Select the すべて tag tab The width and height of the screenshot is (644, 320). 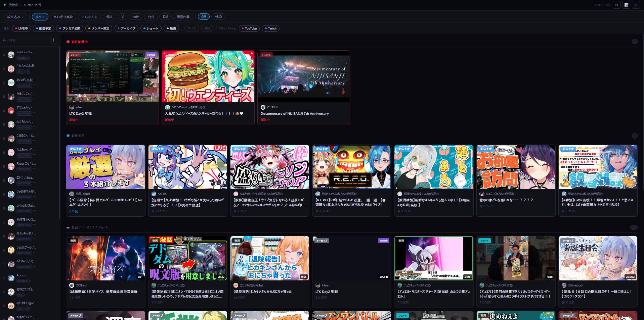pos(40,17)
